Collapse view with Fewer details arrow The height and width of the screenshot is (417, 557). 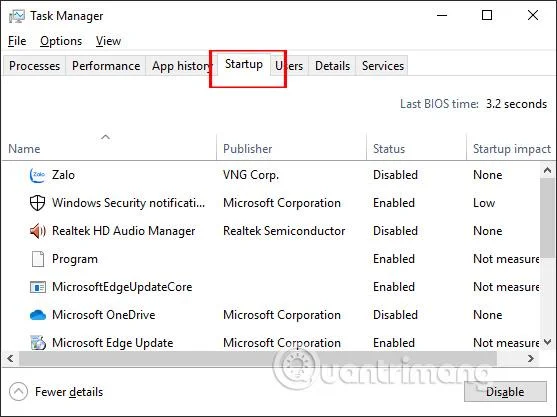pyautogui.click(x=18, y=392)
